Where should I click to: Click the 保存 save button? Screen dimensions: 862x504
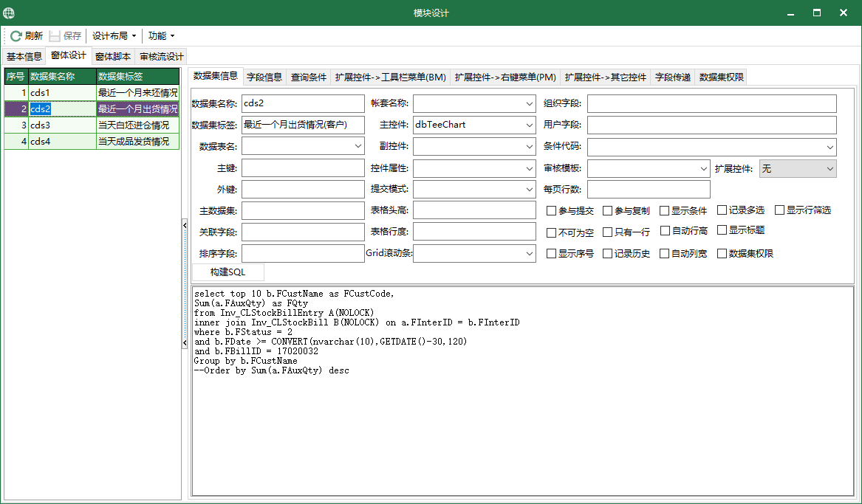pyautogui.click(x=66, y=35)
